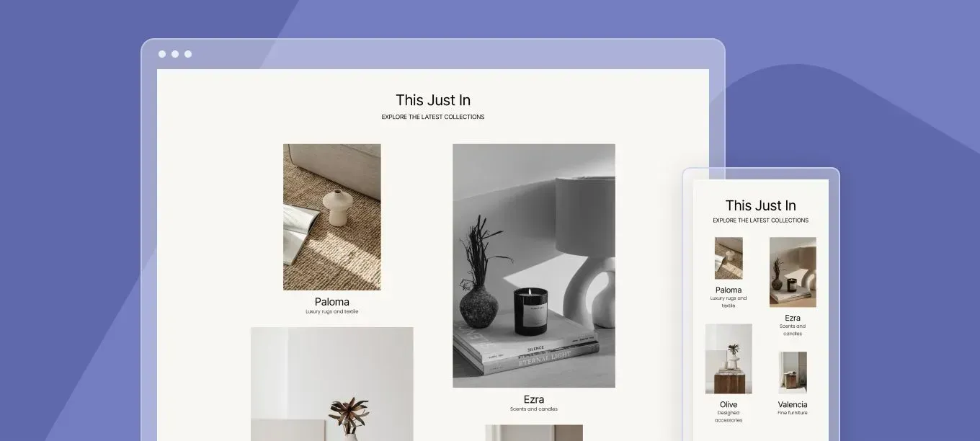This screenshot has width=980, height=441.
Task: Select the Ezra collection title in desktop view
Action: (x=534, y=399)
